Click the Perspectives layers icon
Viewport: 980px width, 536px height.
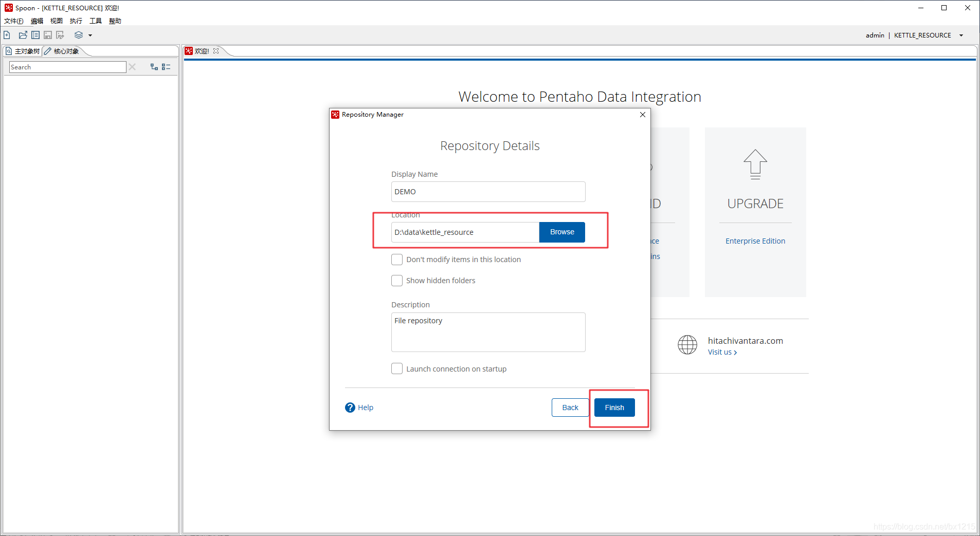click(x=79, y=35)
